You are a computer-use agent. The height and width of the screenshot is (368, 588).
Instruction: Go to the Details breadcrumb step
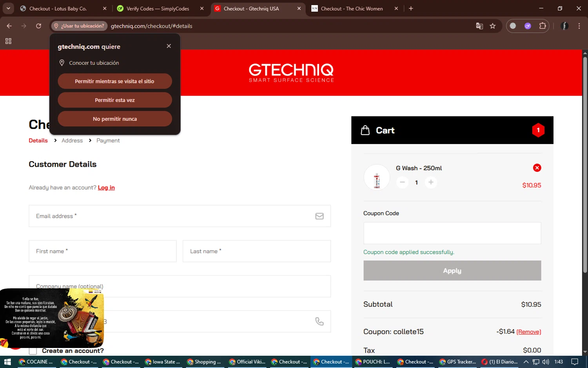(x=38, y=140)
